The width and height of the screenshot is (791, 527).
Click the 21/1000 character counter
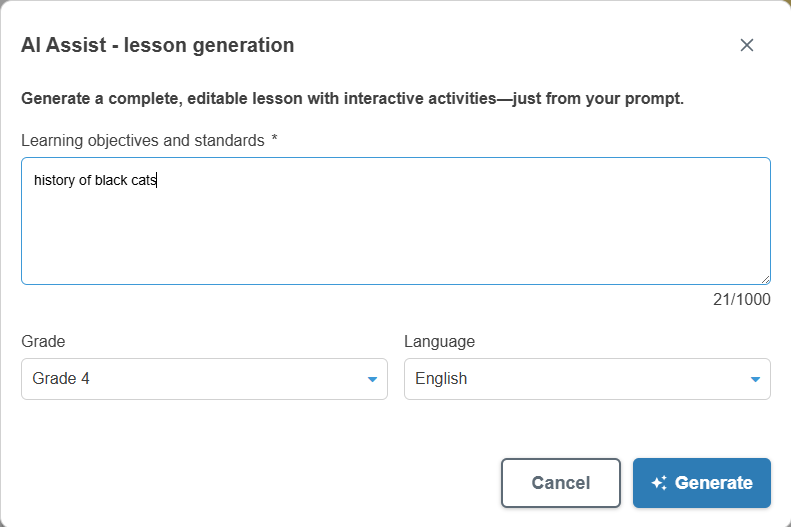(740, 299)
